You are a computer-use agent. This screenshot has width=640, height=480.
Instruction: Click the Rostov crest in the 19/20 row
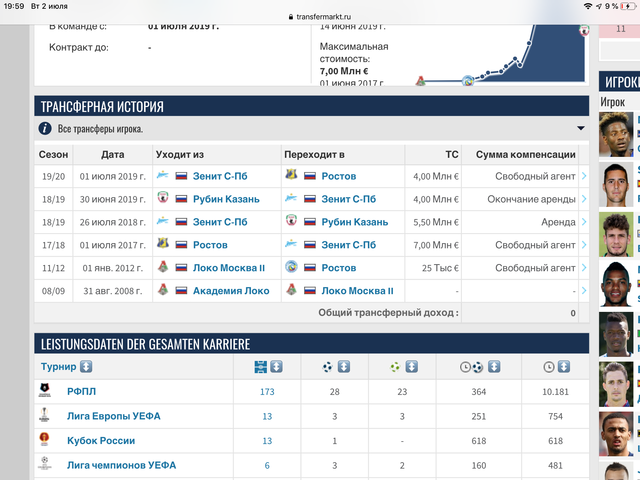point(291,175)
